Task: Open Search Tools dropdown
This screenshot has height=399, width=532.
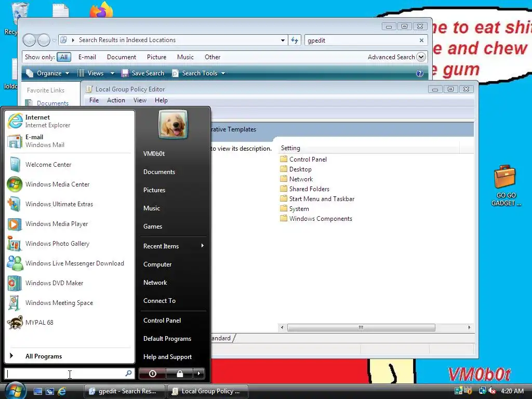Action: click(x=198, y=73)
